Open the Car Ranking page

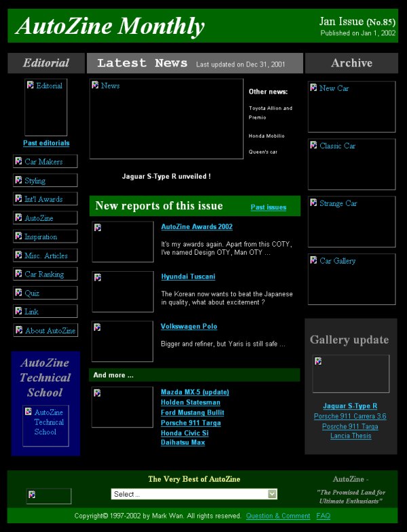[45, 274]
